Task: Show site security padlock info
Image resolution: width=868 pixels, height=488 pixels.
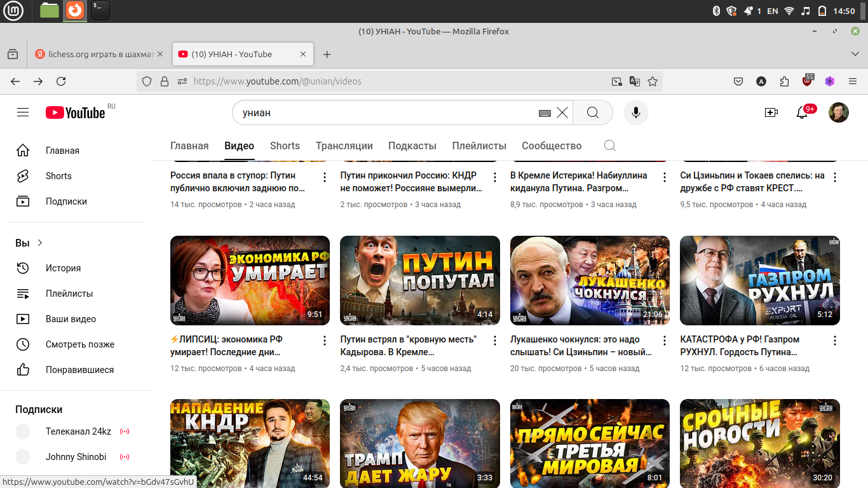Action: [165, 81]
